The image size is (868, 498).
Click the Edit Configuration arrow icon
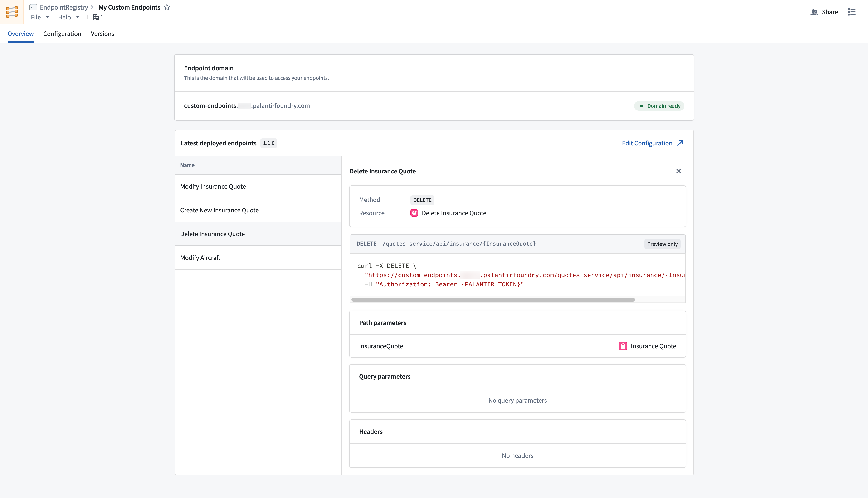(x=680, y=143)
